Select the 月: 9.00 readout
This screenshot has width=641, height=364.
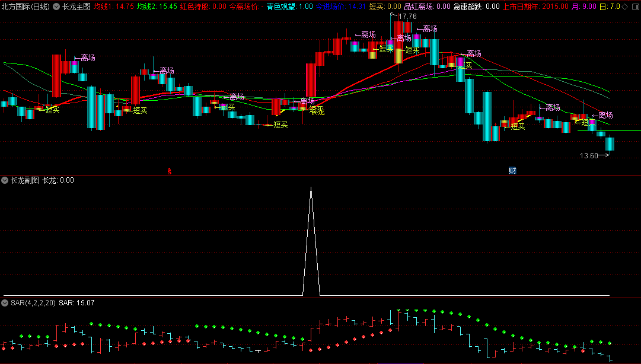tap(583, 7)
